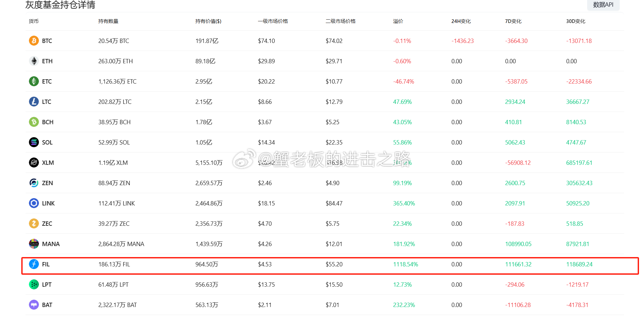Image resolution: width=644 pixels, height=317 pixels.
Task: Click ZEC holding value 2,356.73万
Action: coord(209,223)
